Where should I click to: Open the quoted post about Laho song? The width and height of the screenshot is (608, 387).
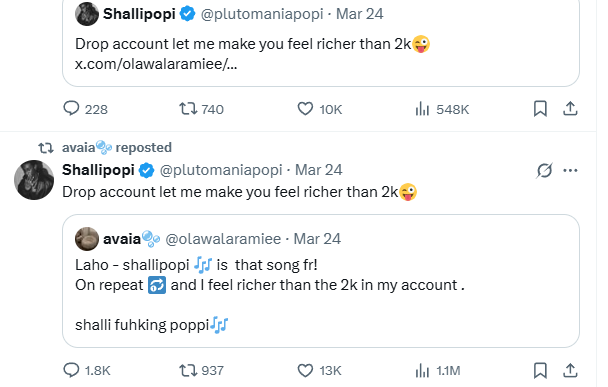[x=321, y=281]
